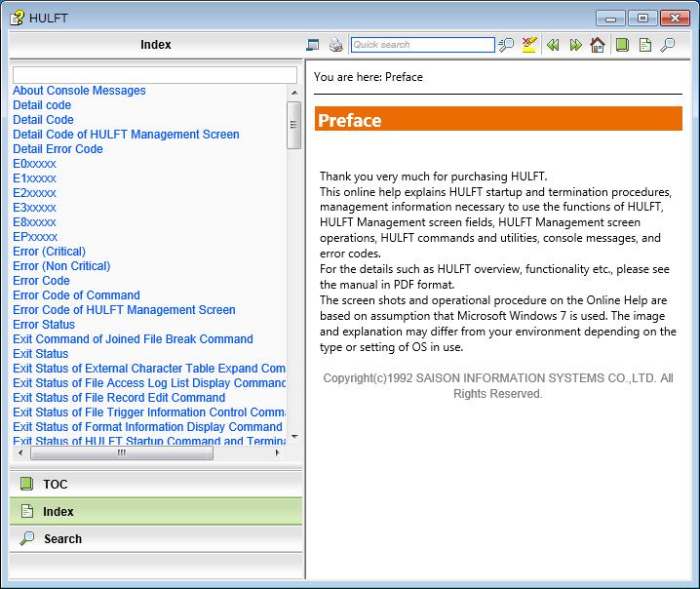700x589 pixels.
Task: Open 'Error (Critical)' index entry
Action: [x=49, y=252]
